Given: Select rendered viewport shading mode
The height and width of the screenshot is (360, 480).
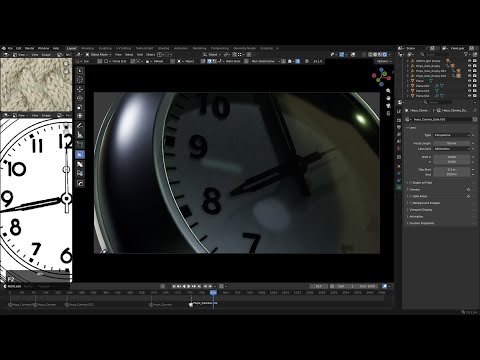Looking at the screenshot, I should (385, 54).
